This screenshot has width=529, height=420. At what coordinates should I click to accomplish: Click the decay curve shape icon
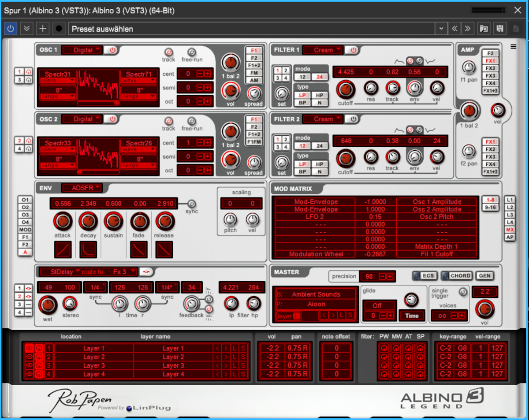coord(88,250)
